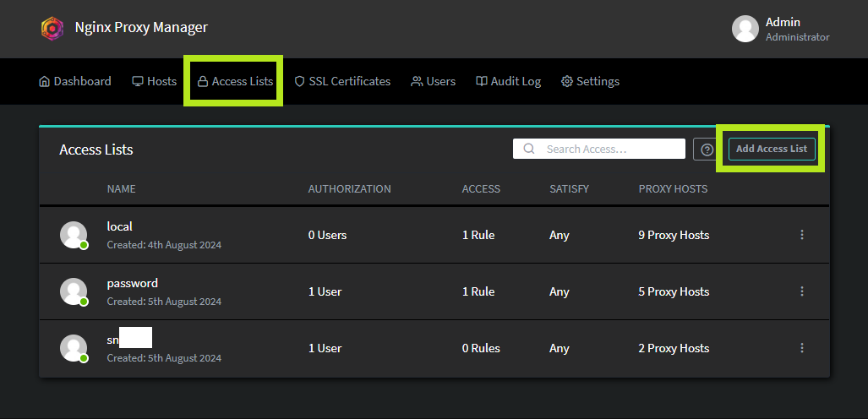The image size is (868, 419).
Task: Open the Users page
Action: coord(433,81)
